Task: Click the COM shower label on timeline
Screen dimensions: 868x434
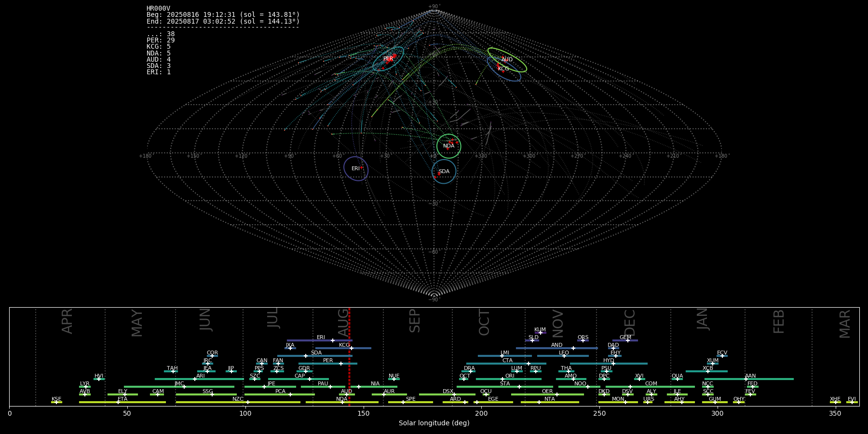Action: click(651, 384)
